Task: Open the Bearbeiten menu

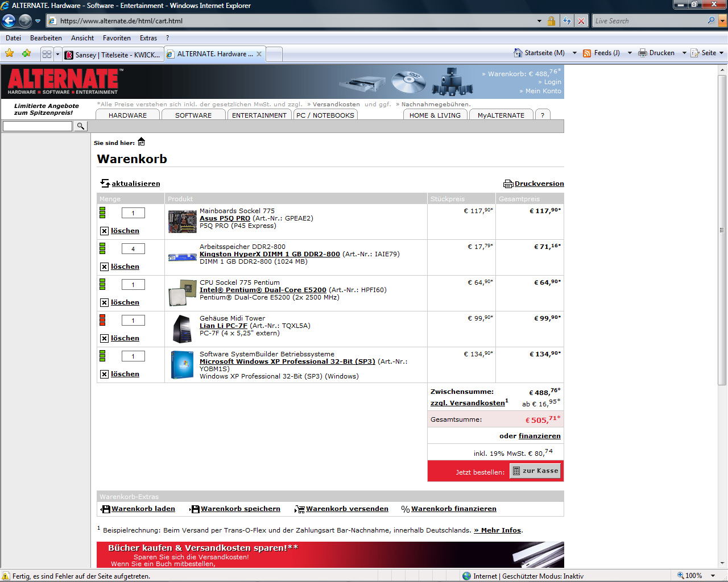Action: (46, 38)
